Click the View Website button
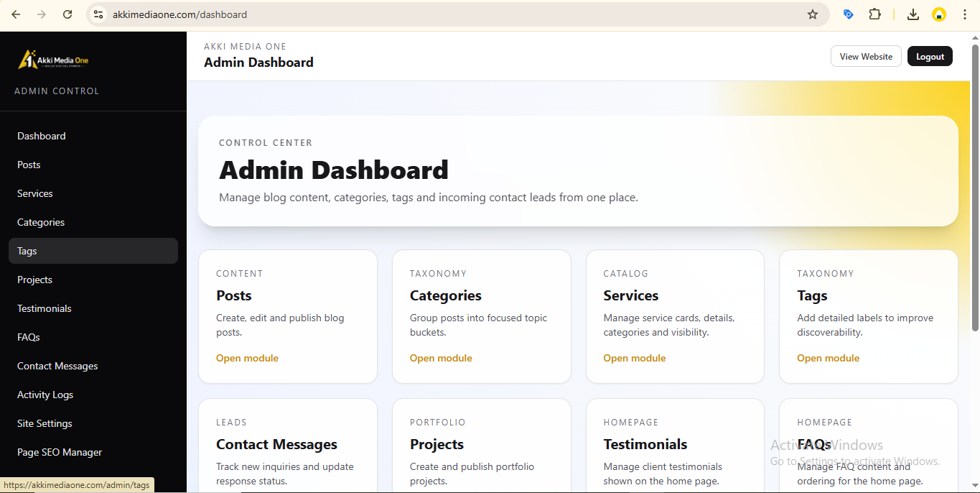980x493 pixels. pos(866,55)
